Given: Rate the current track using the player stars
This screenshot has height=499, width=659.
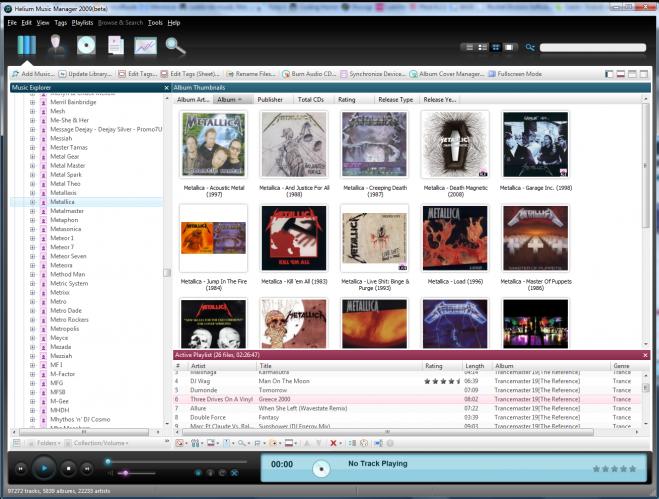Looking at the screenshot, I should pyautogui.click(x=614, y=469).
